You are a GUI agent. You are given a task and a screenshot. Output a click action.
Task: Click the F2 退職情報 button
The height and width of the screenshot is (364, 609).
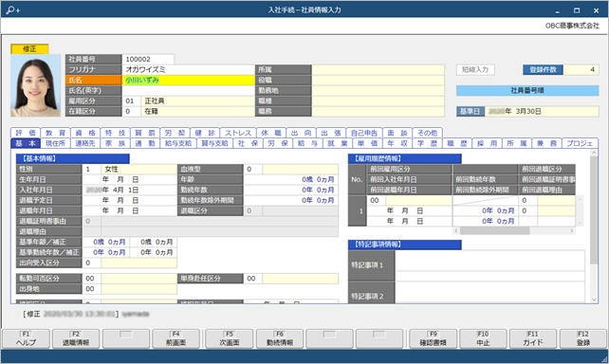pyautogui.click(x=76, y=338)
